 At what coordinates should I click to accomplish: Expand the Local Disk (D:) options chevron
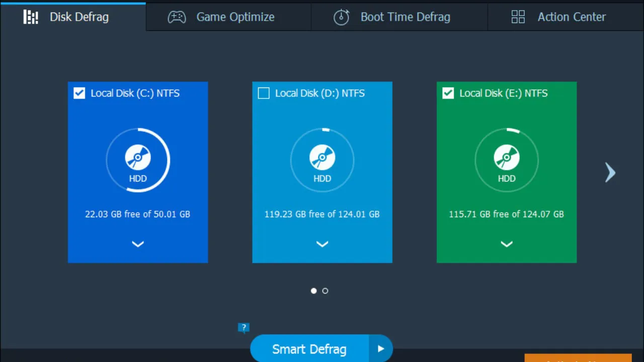click(323, 244)
